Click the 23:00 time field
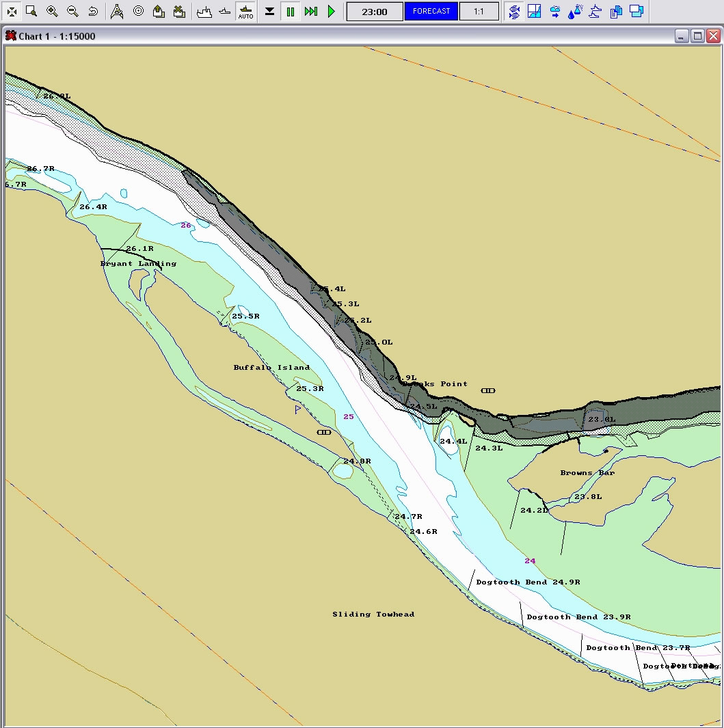This screenshot has width=724, height=728. coord(375,12)
